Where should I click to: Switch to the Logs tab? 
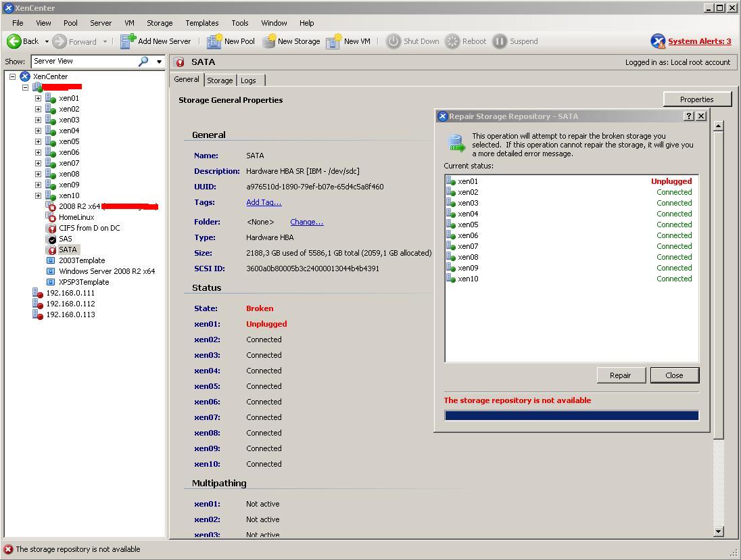click(249, 80)
